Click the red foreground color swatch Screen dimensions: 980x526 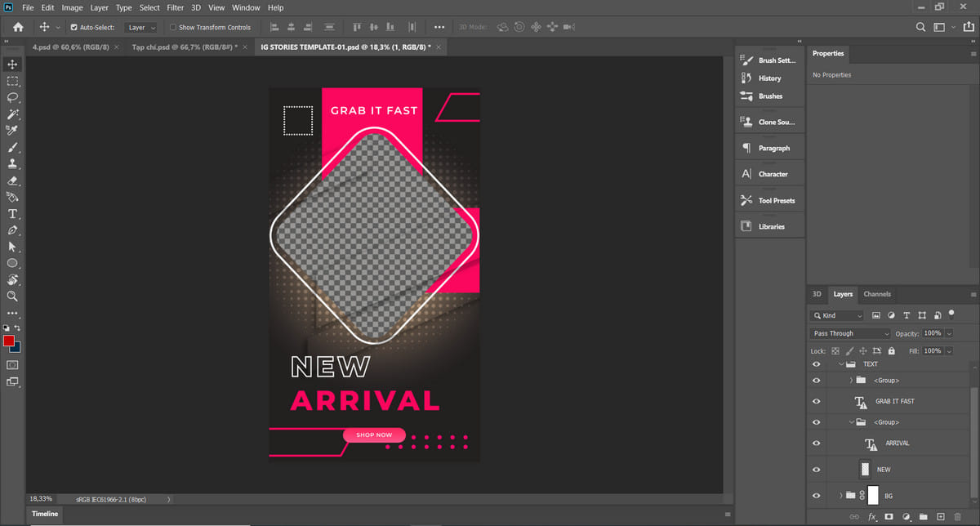click(x=9, y=340)
